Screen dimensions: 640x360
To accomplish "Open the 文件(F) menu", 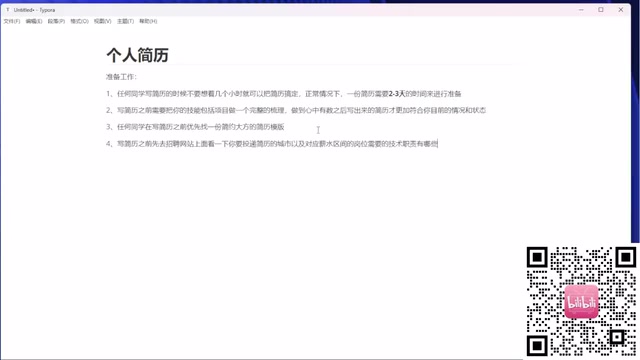I will tap(12, 21).
